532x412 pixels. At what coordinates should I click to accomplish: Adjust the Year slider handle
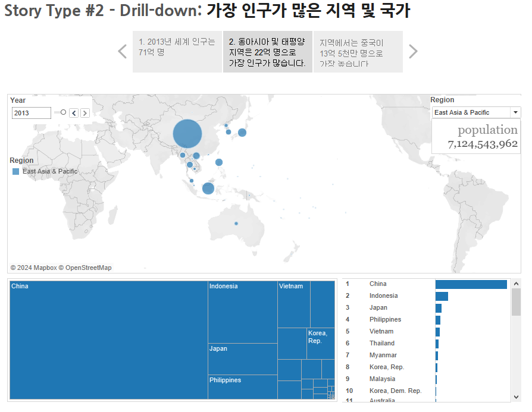(63, 112)
